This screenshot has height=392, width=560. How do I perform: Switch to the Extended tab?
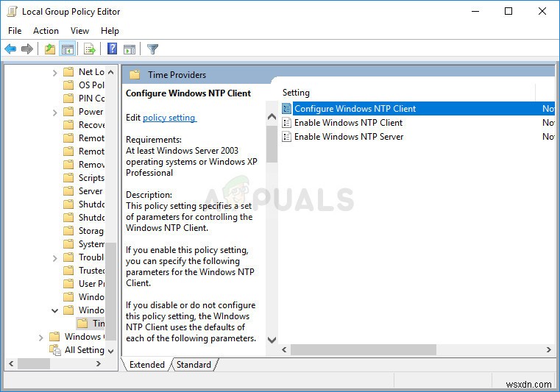[146, 365]
